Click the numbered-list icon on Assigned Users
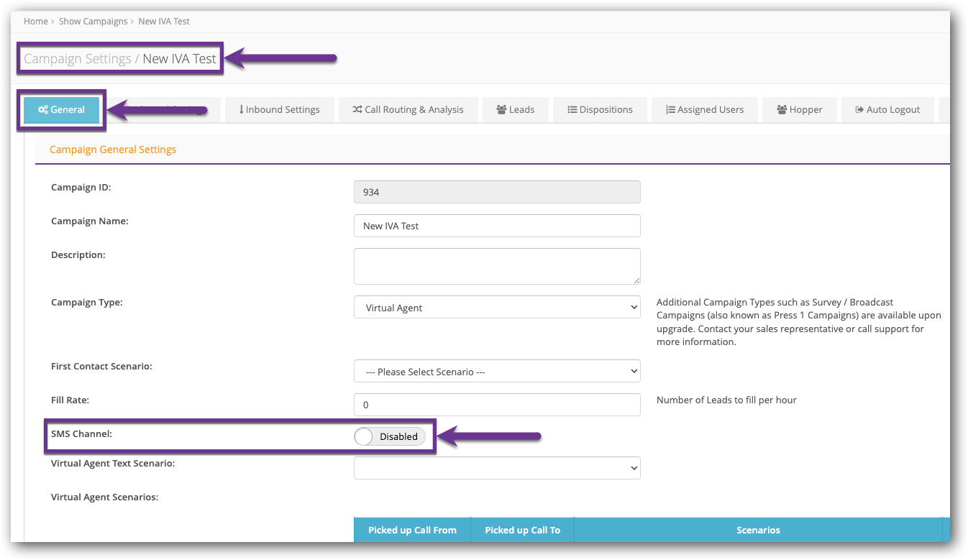 tap(670, 110)
